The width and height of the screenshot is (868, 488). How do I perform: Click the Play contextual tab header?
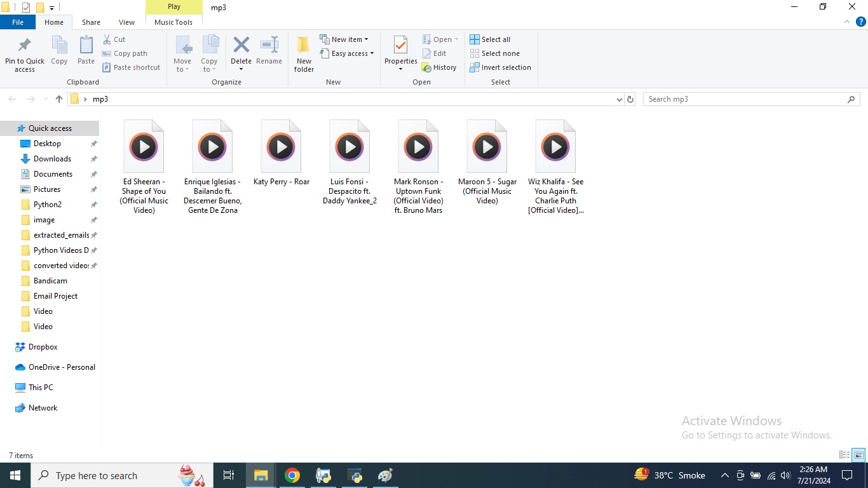(x=174, y=7)
